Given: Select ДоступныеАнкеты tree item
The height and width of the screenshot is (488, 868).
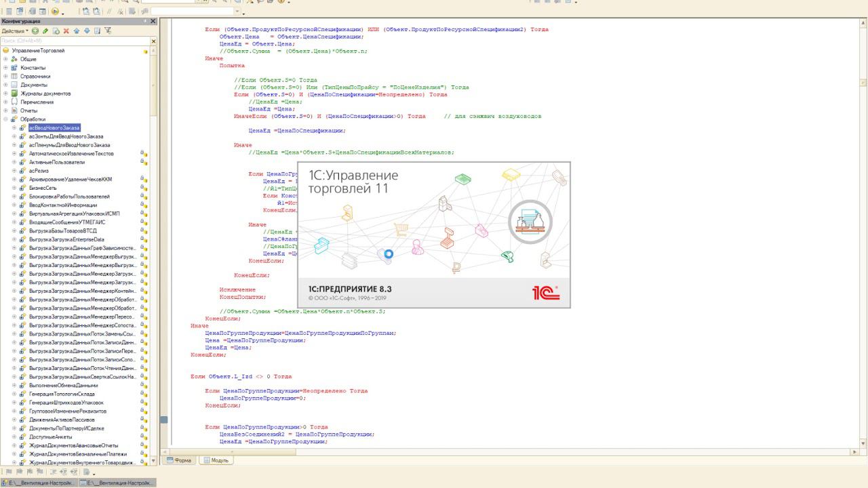Looking at the screenshot, I should point(51,436).
